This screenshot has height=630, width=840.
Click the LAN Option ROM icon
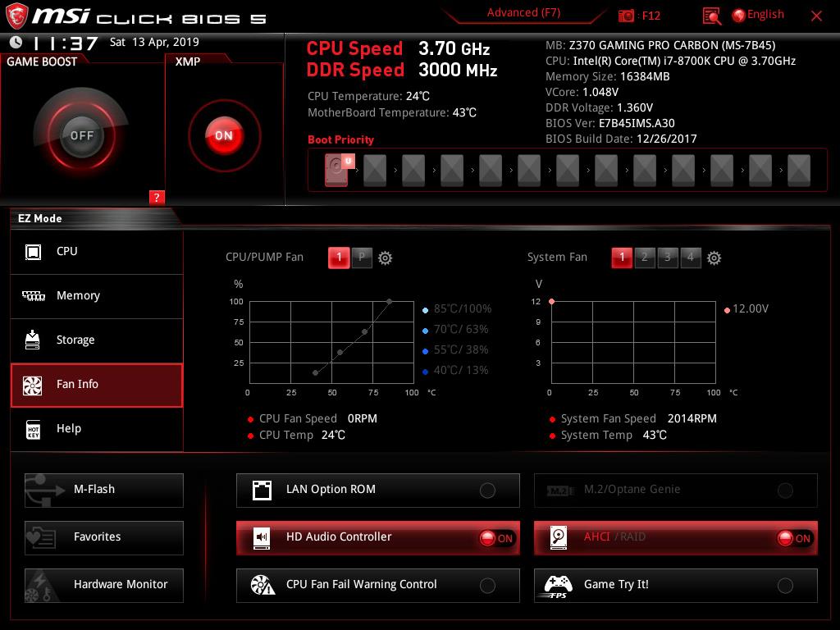click(x=262, y=490)
